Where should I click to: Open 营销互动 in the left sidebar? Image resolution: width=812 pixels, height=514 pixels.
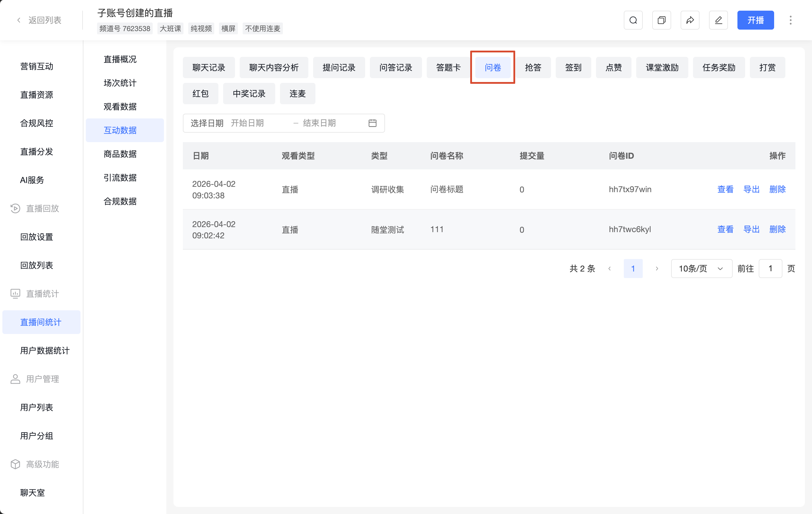tap(37, 67)
